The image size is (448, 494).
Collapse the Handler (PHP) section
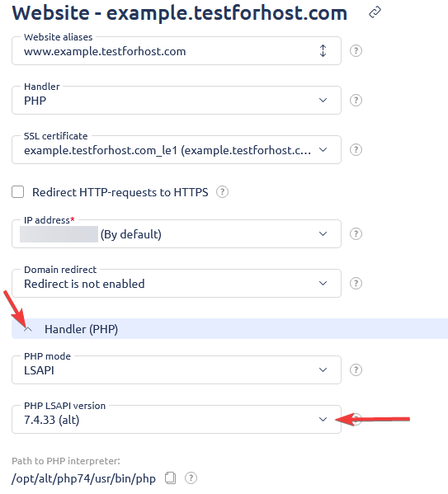tap(28, 329)
